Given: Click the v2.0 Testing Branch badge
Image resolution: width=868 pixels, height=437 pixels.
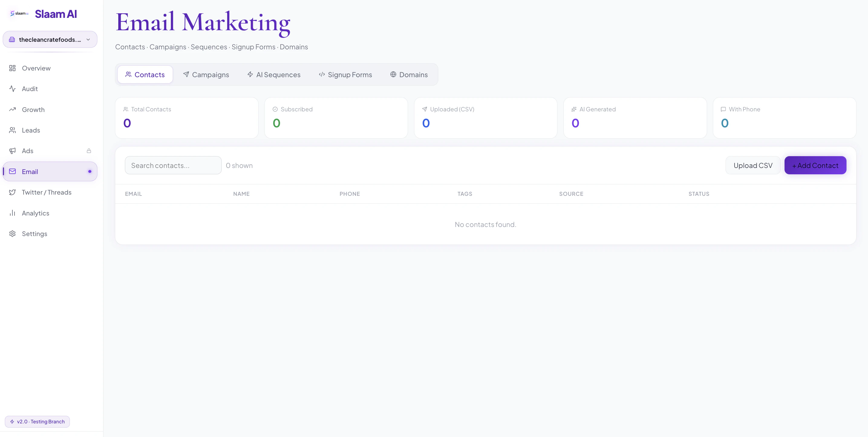Looking at the screenshot, I should coord(38,422).
